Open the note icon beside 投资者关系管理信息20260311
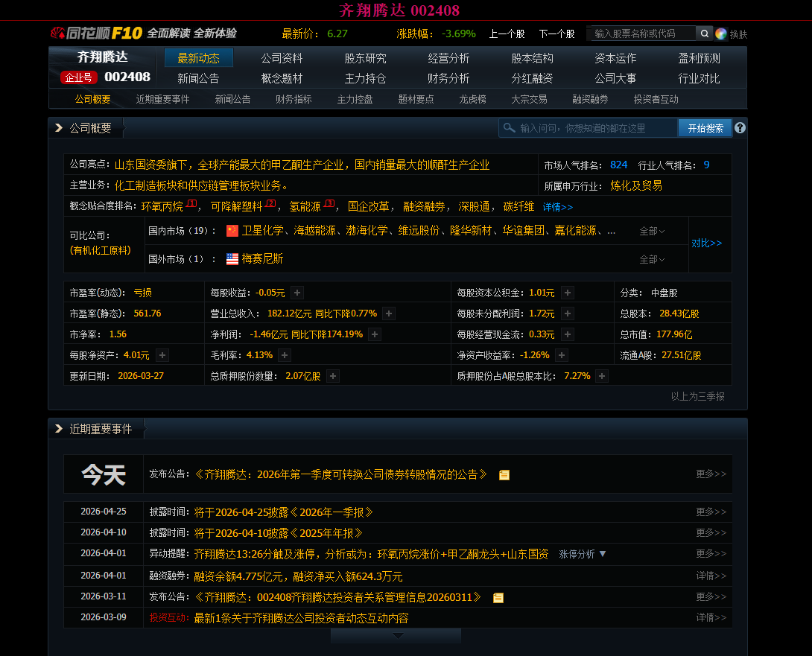This screenshot has width=812, height=656. [498, 597]
